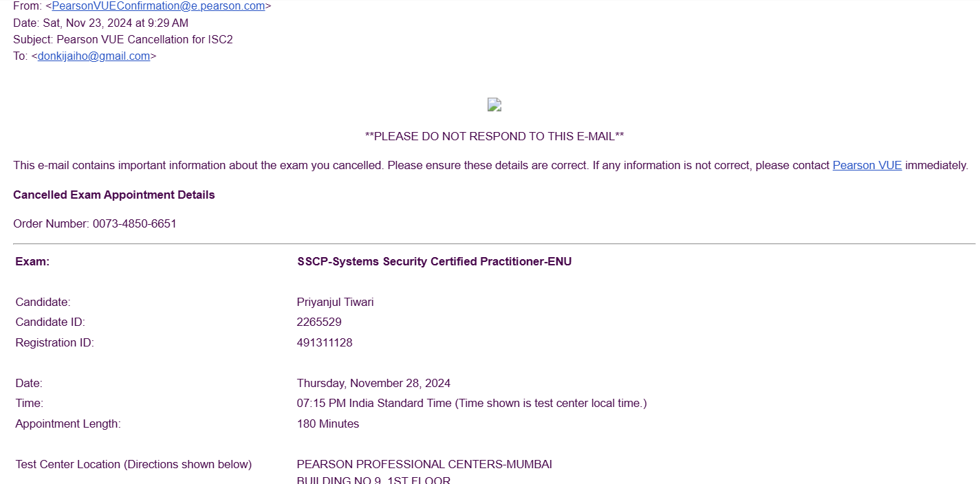Viewport: 980px width, 484px height.
Task: Click the Test Center Location label
Action: [x=133, y=465]
